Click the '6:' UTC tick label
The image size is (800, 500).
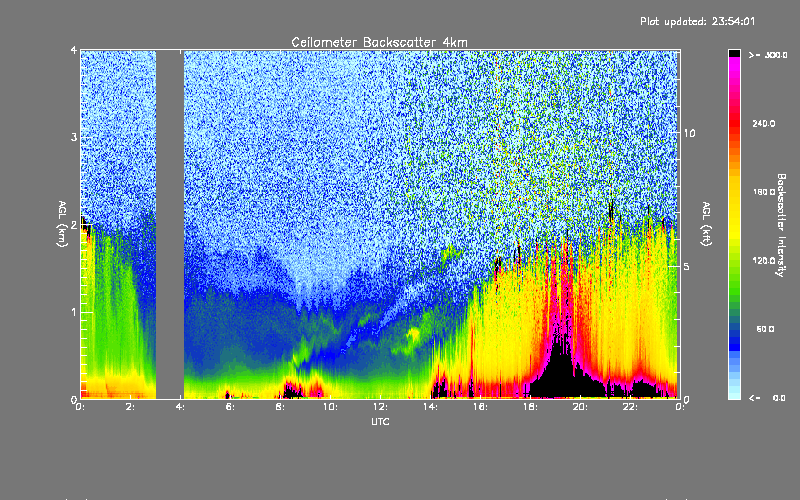pyautogui.click(x=230, y=407)
